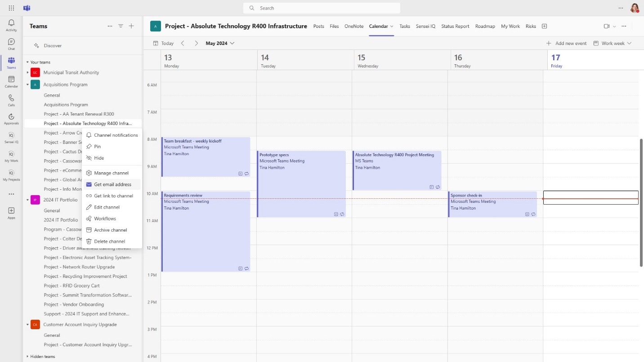Click the Teams logo in title bar
This screenshot has height=362, width=644.
27,8
